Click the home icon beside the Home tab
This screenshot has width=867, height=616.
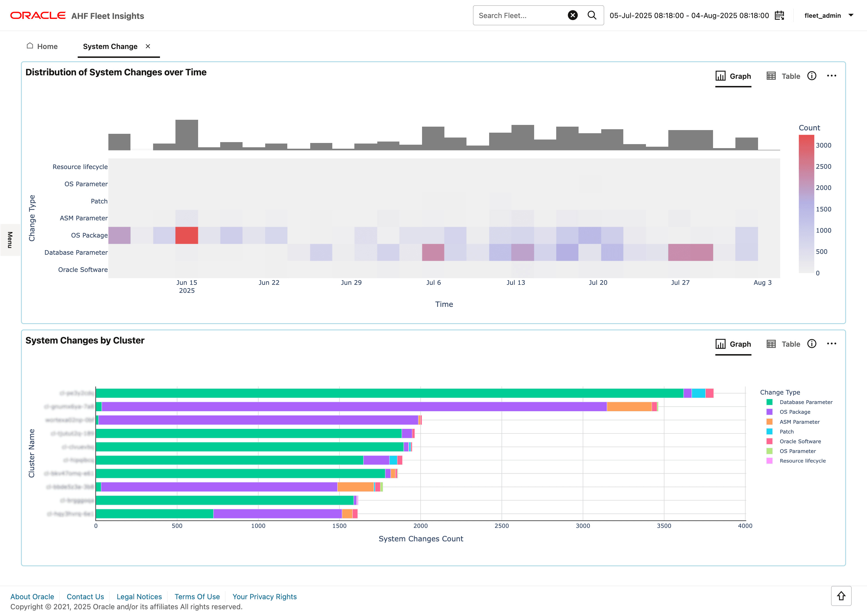pos(30,46)
